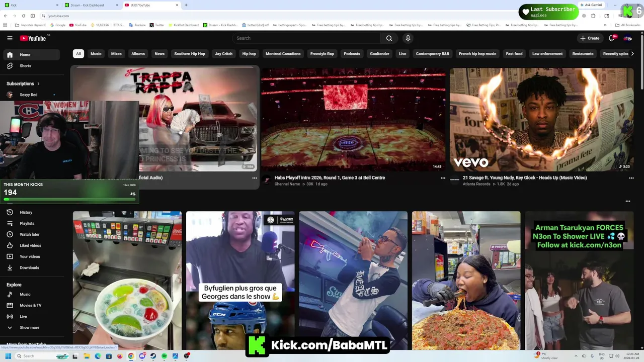
Task: Click the YouTube search field
Action: (x=306, y=38)
